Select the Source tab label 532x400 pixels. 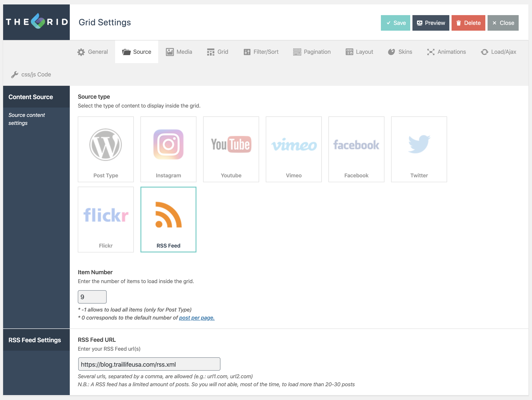pyautogui.click(x=142, y=52)
